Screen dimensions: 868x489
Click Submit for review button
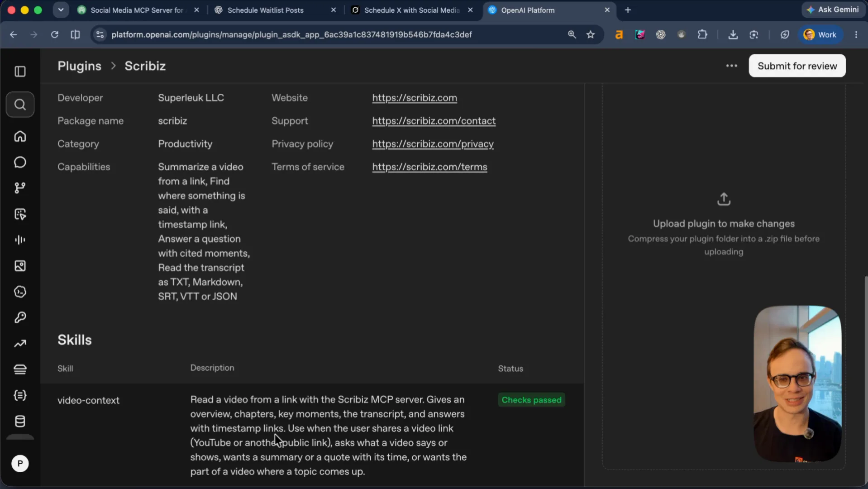pyautogui.click(x=797, y=66)
